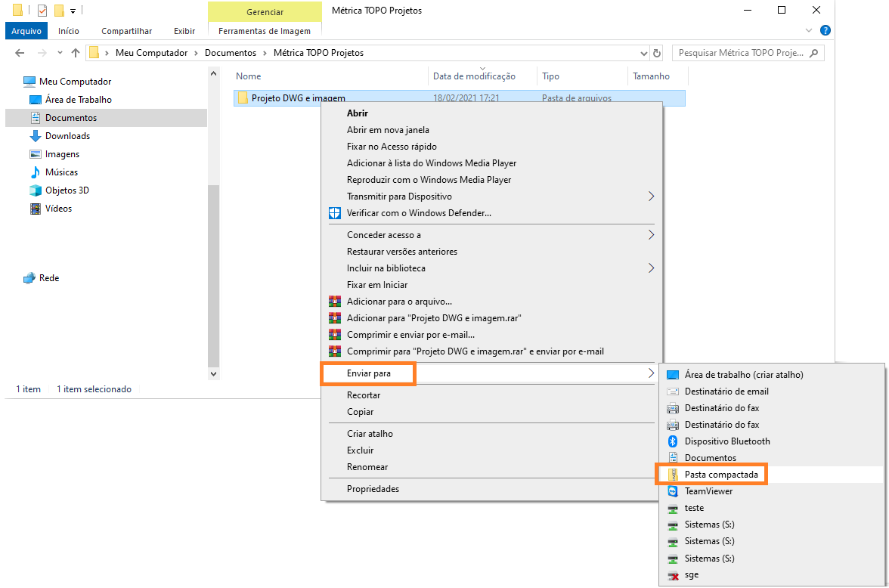Click the help question mark icon
Viewport: 889px width, 588px height.
point(825,31)
